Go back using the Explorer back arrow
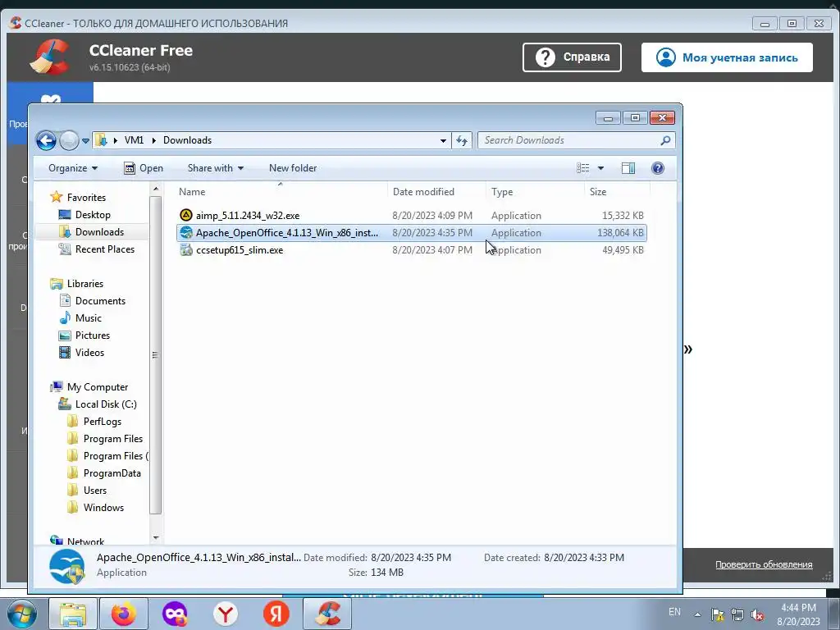 46,140
